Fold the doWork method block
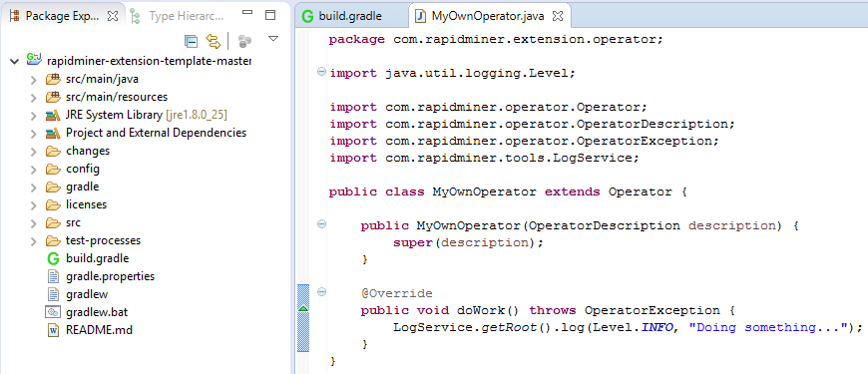Image resolution: width=868 pixels, height=374 pixels. 321,291
